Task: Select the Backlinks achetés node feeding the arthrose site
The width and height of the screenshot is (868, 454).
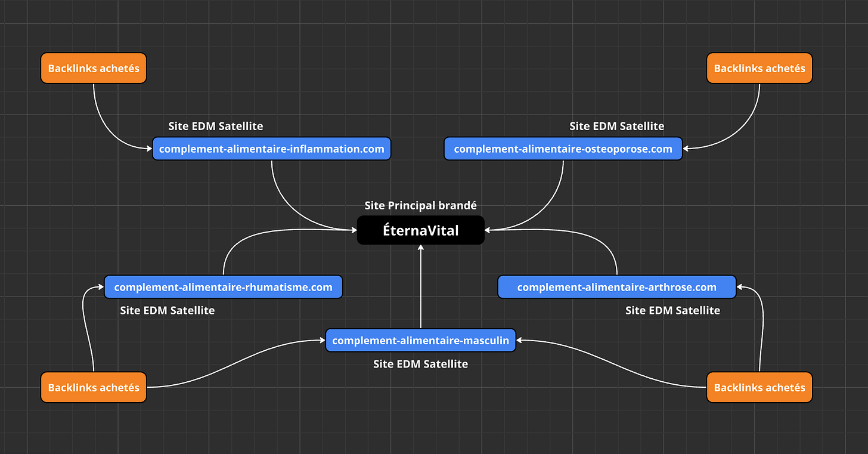Action: pyautogui.click(x=759, y=387)
